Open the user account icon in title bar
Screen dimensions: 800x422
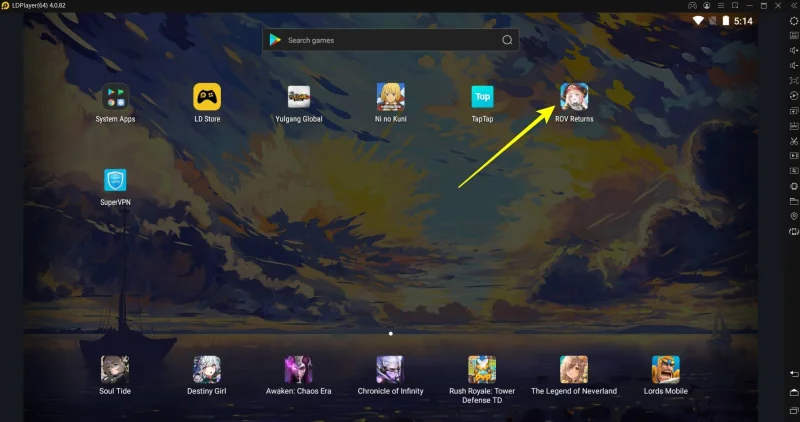pos(707,6)
